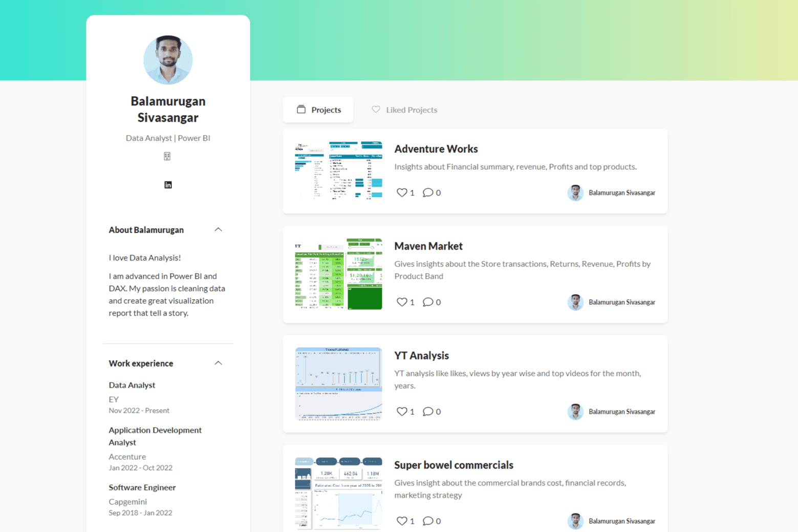Screen dimensions: 798x532
Task: Click the Super bowel commercials description text
Action: point(510,489)
